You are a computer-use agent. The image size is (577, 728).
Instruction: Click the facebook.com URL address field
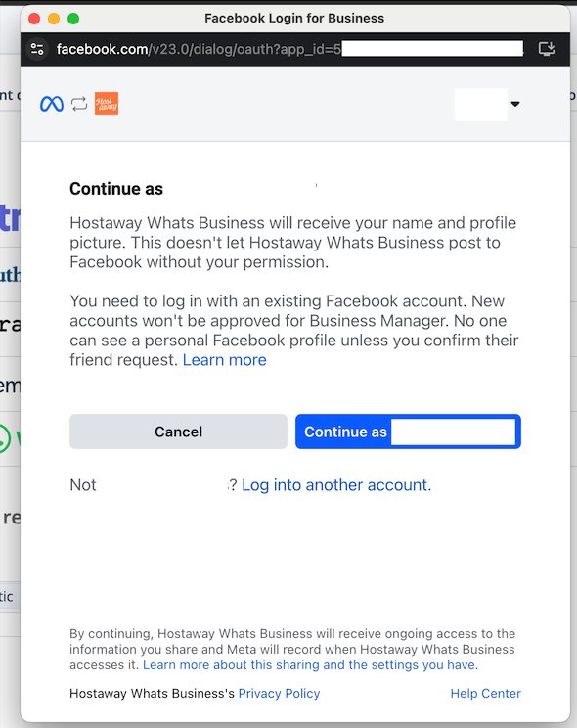tap(289, 49)
